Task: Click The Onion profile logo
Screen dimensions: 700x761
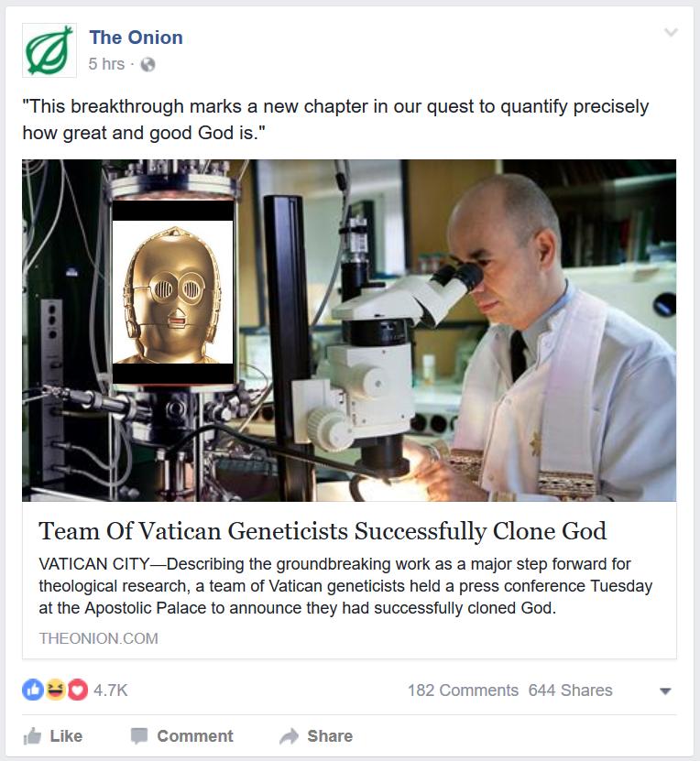Action: 49,50
